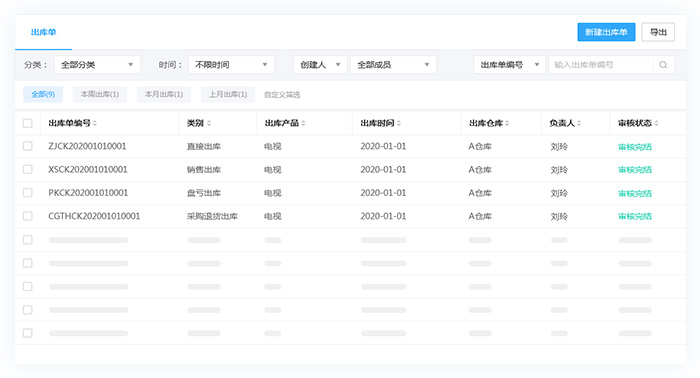Screen dimensions: 700x378
Task: Open order ZJCK202001010001
Action: (x=88, y=146)
